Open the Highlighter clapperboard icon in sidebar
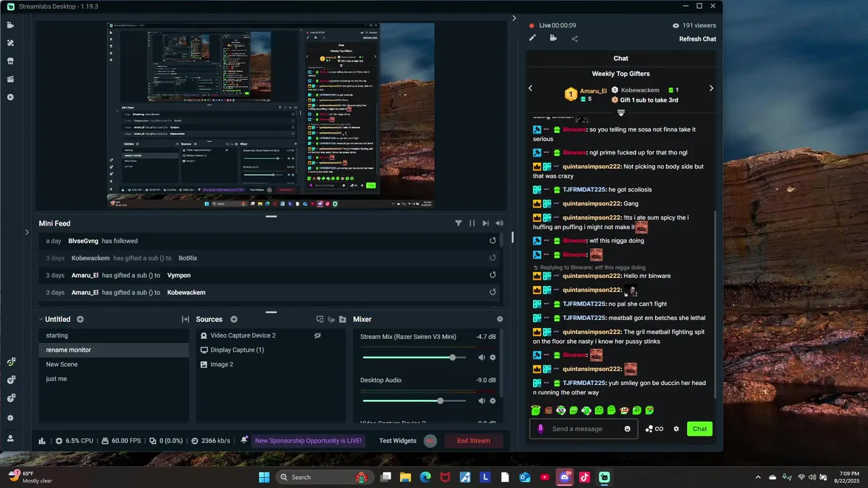The width and height of the screenshot is (868, 488). pos(10,79)
